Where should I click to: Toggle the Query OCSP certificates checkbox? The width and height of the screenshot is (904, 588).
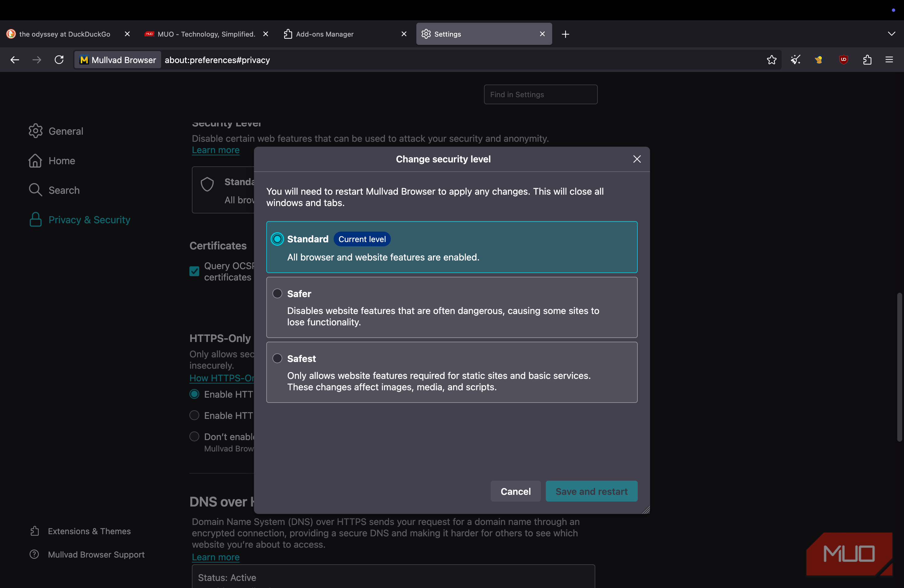pos(194,271)
